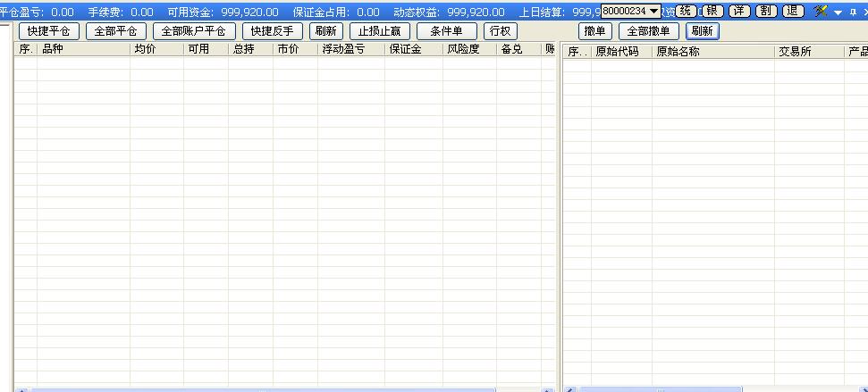868x392 pixels.
Task: Sort by the 市价 column header
Action: [295, 49]
